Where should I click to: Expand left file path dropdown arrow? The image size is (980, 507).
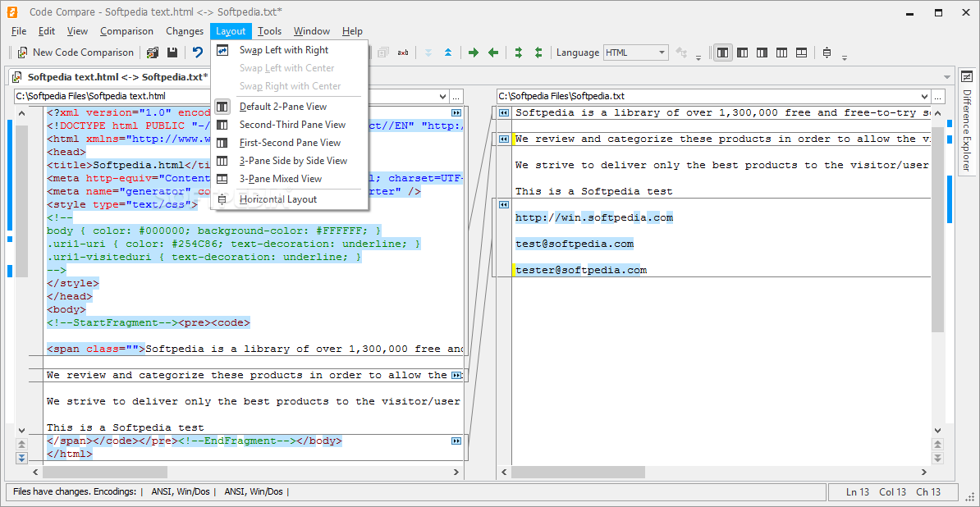pos(442,97)
